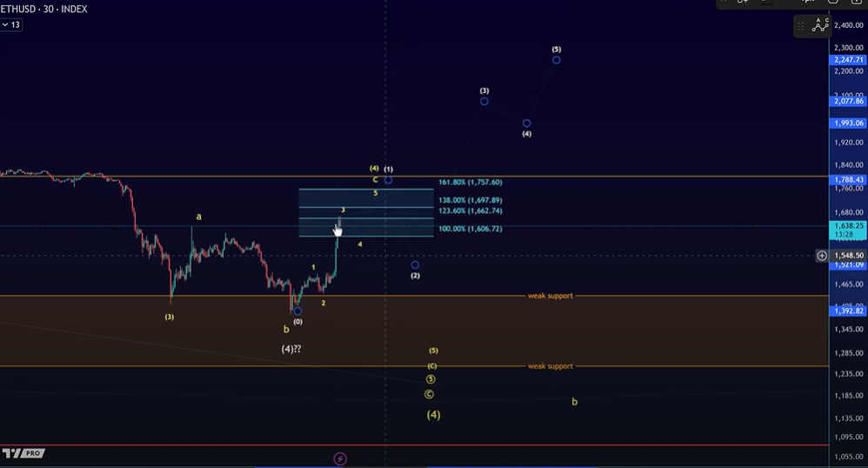Screen dimensions: 868x468
Task: Select the 100.00% Fibonacci level label
Action: 470,229
